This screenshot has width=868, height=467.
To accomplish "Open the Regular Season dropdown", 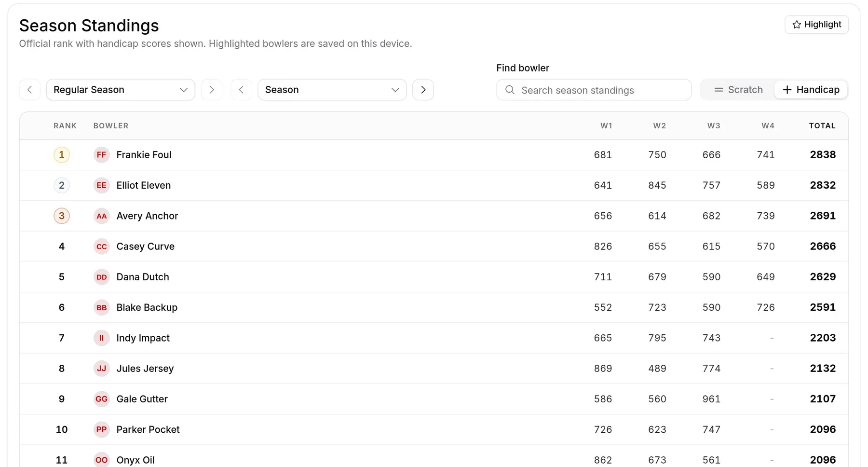I will point(121,90).
